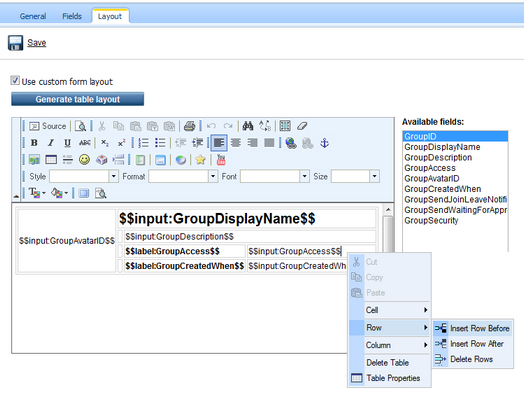Collapse the toolbar with the small arrow
Viewport: 524px width, 393px height.
coord(16,196)
